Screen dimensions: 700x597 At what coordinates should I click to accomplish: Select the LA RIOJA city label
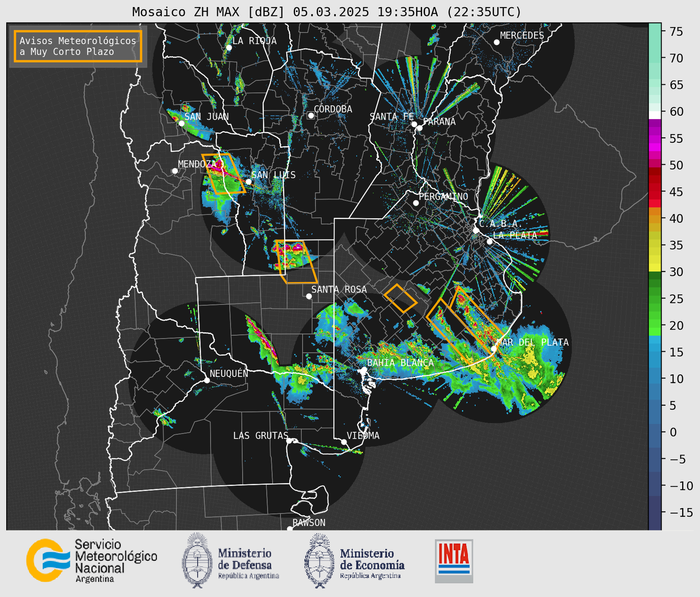pos(254,41)
